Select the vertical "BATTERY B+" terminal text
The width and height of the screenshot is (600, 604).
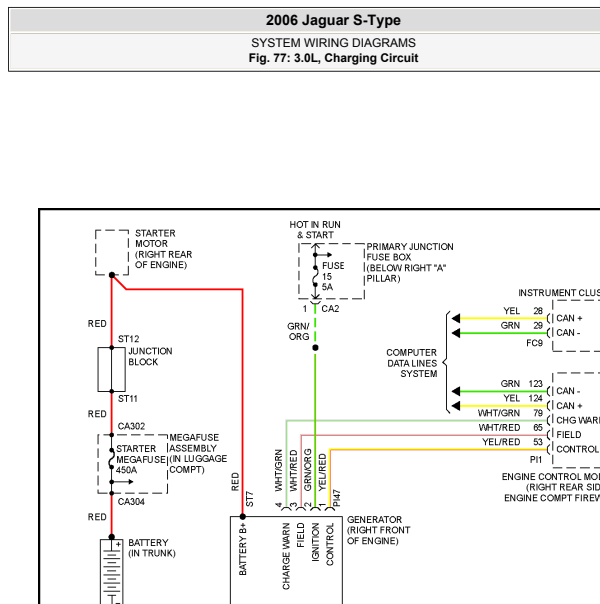click(243, 550)
